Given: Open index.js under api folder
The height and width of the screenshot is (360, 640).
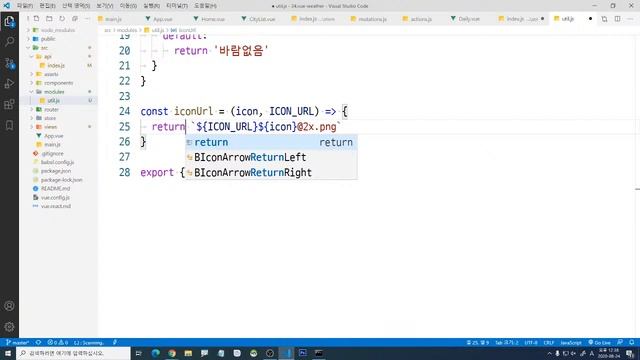Looking at the screenshot, I should pos(56,65).
